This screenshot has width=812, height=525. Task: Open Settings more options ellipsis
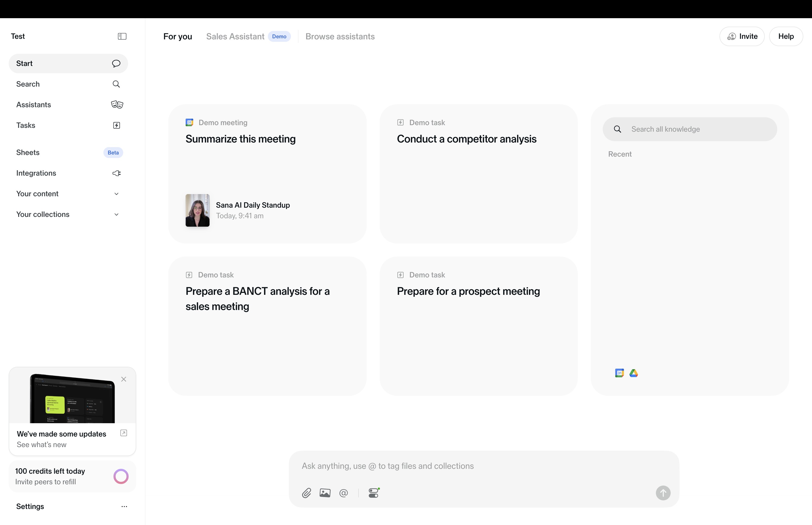(x=124, y=506)
